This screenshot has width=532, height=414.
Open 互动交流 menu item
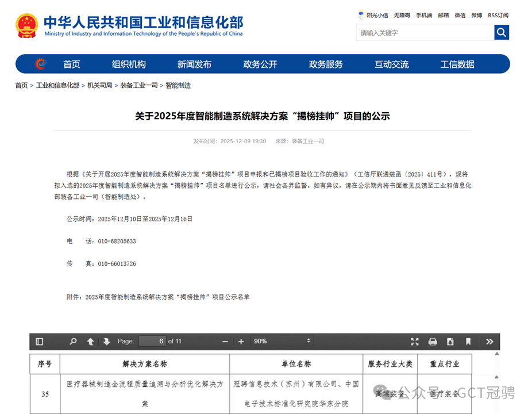click(x=392, y=64)
